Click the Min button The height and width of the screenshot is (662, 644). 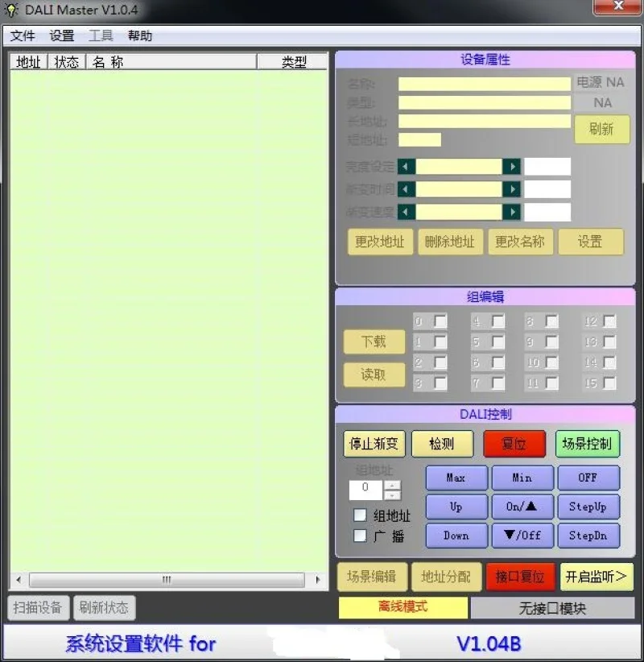pyautogui.click(x=522, y=478)
